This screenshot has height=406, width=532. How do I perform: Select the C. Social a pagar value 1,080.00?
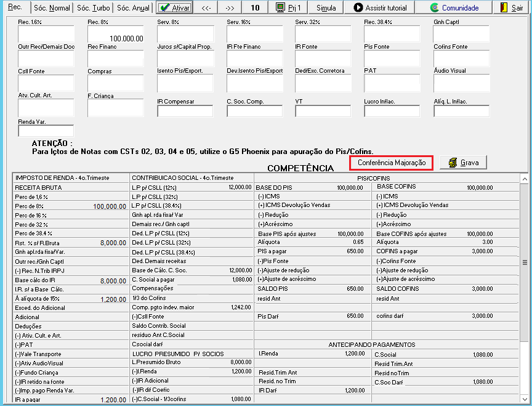242,279
